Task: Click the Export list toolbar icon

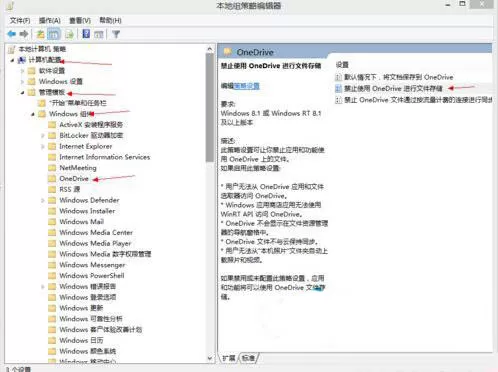Action: coord(69,34)
